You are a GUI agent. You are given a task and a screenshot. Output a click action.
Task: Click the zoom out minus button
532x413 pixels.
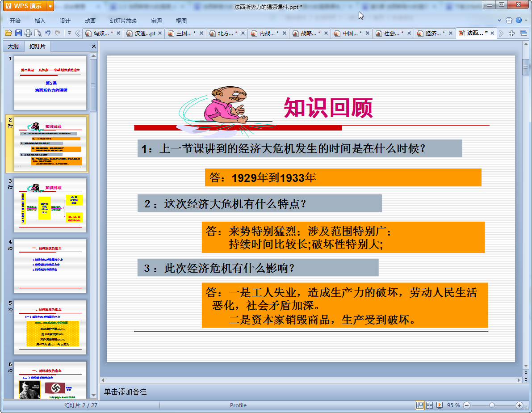467,405
